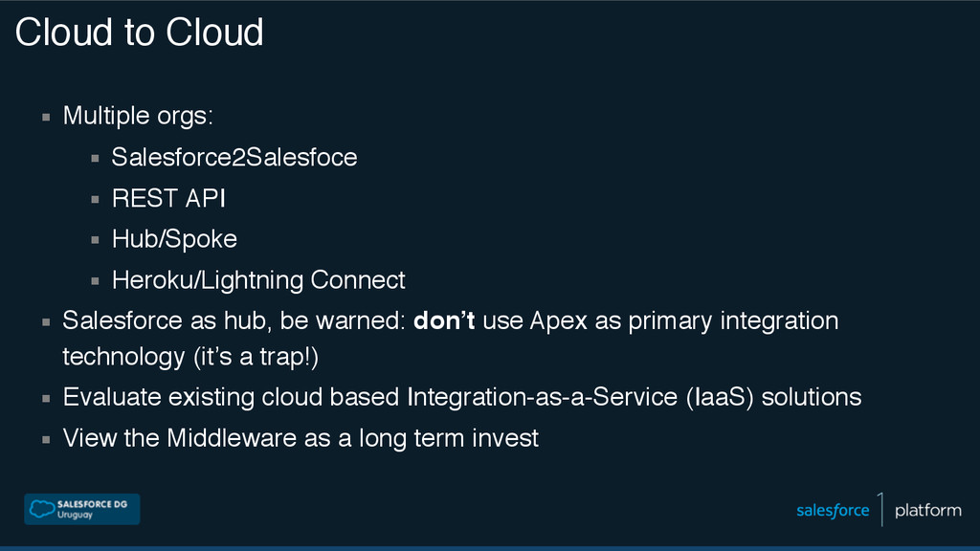Click the square bullet before Hub/Spoke

[x=95, y=240]
